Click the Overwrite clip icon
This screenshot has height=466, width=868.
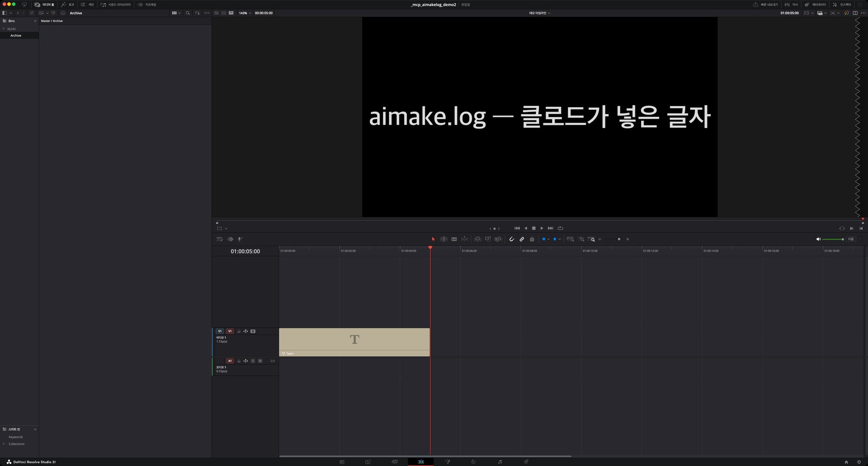click(488, 239)
